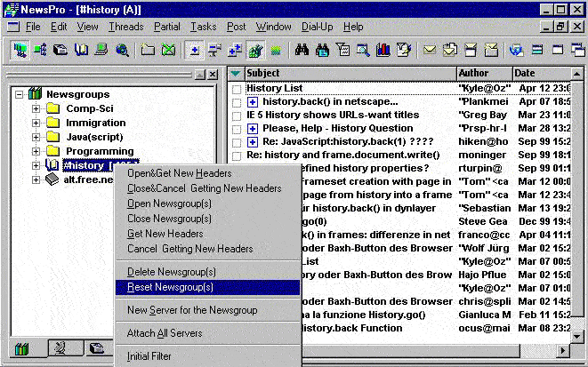This screenshot has width=588, height=367.
Task: Click the funnel with pencil edit-filter icon
Action: [x=404, y=50]
